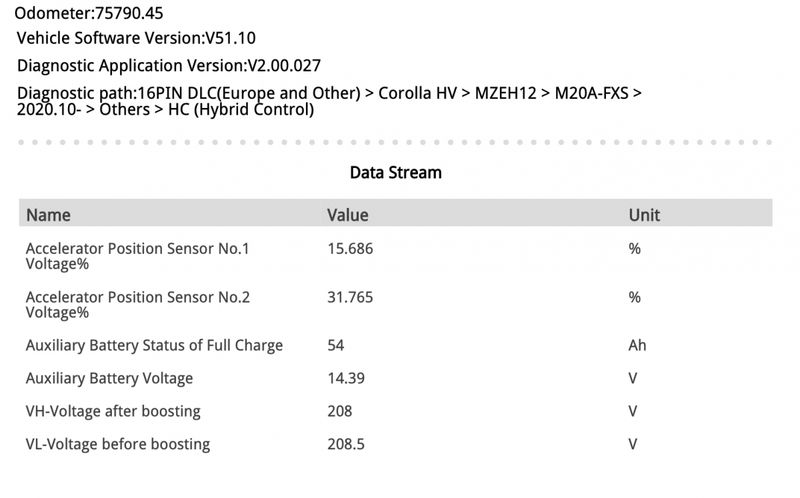This screenshot has width=800, height=498.
Task: Click the 31.765 value cell
Action: tap(350, 297)
